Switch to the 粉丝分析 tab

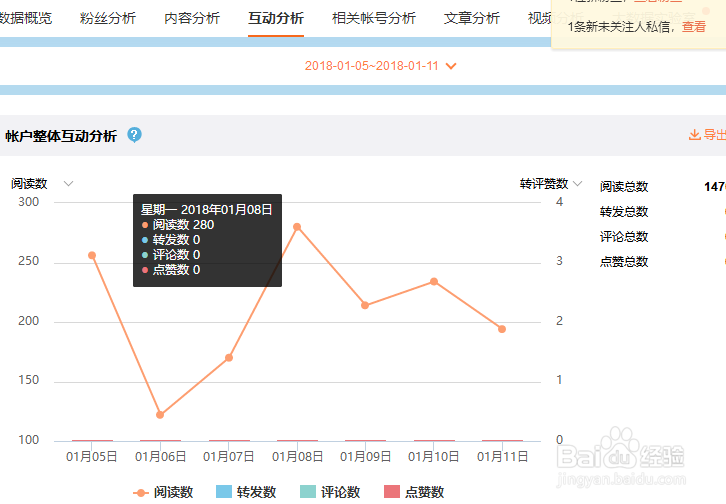pos(108,18)
